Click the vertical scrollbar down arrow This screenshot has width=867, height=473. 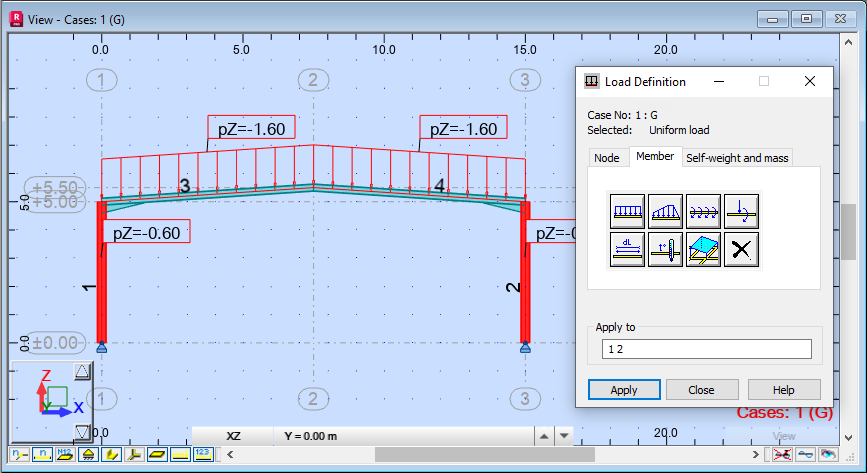(x=848, y=438)
